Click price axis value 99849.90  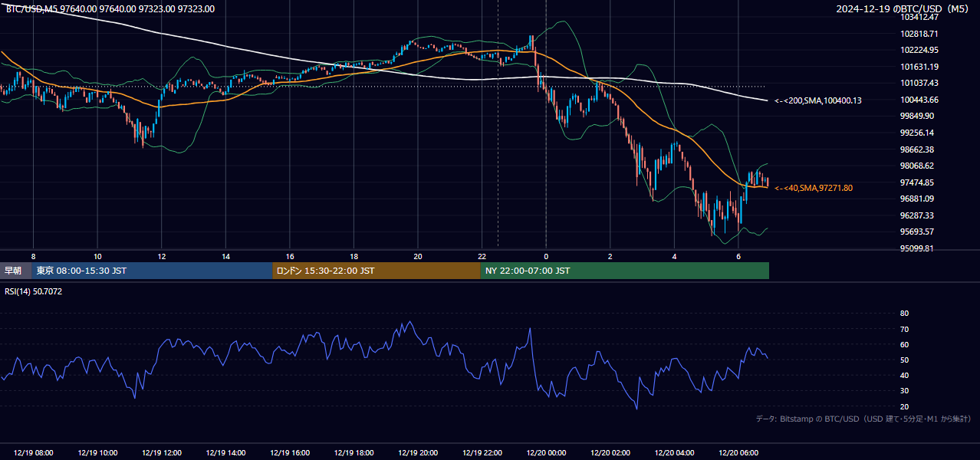917,116
